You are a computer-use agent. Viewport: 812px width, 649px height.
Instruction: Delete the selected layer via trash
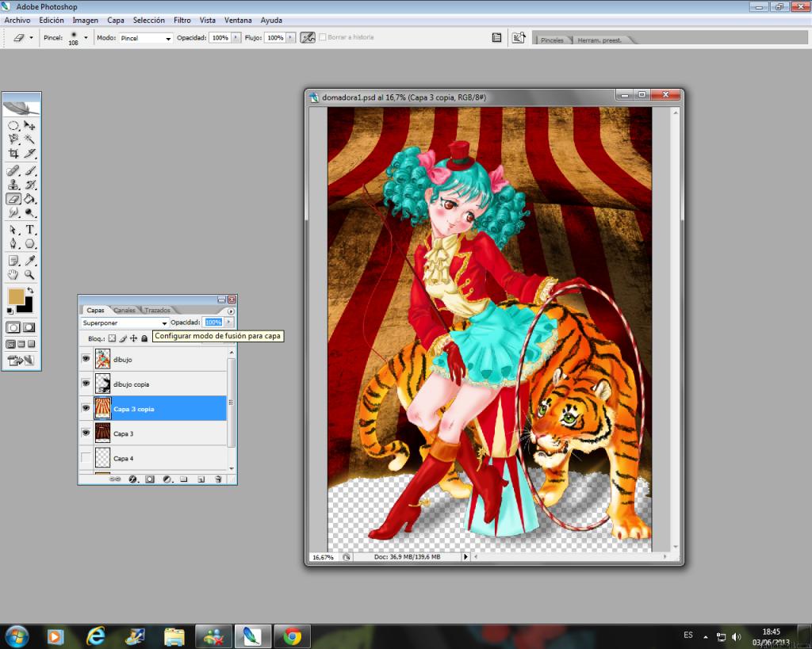click(218, 479)
